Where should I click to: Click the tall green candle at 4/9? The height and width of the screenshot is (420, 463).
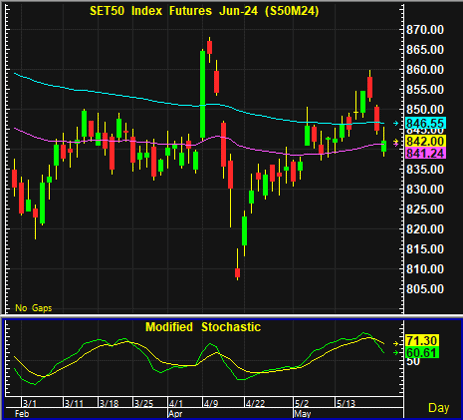[x=202, y=94]
